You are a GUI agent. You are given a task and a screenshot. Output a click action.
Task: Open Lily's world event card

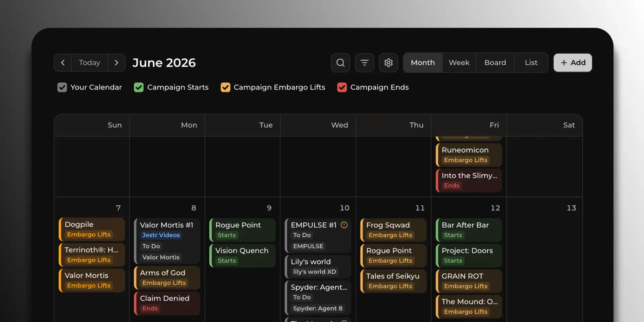pos(318,267)
